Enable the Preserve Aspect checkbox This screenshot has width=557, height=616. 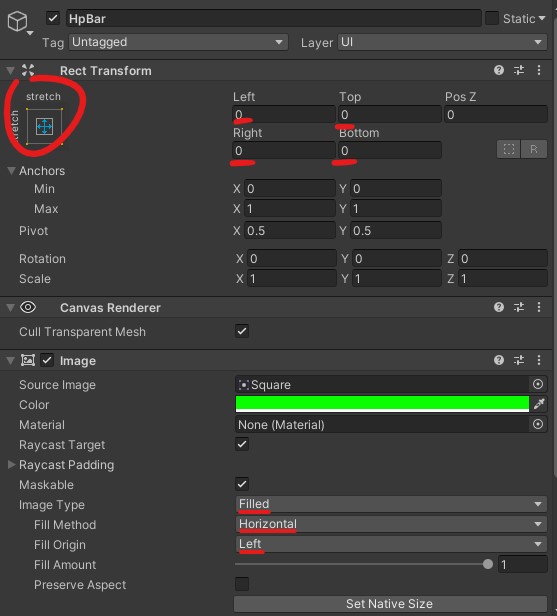point(242,584)
